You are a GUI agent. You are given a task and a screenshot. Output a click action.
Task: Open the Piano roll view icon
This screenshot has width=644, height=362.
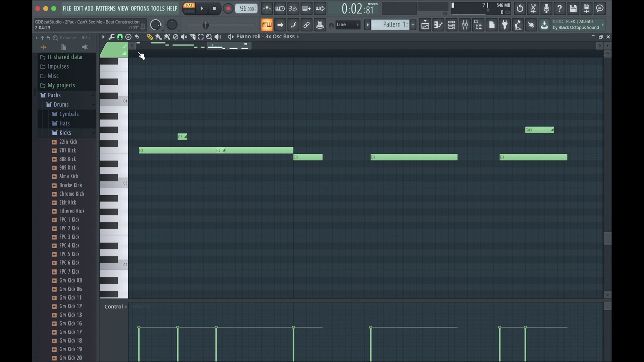438,25
